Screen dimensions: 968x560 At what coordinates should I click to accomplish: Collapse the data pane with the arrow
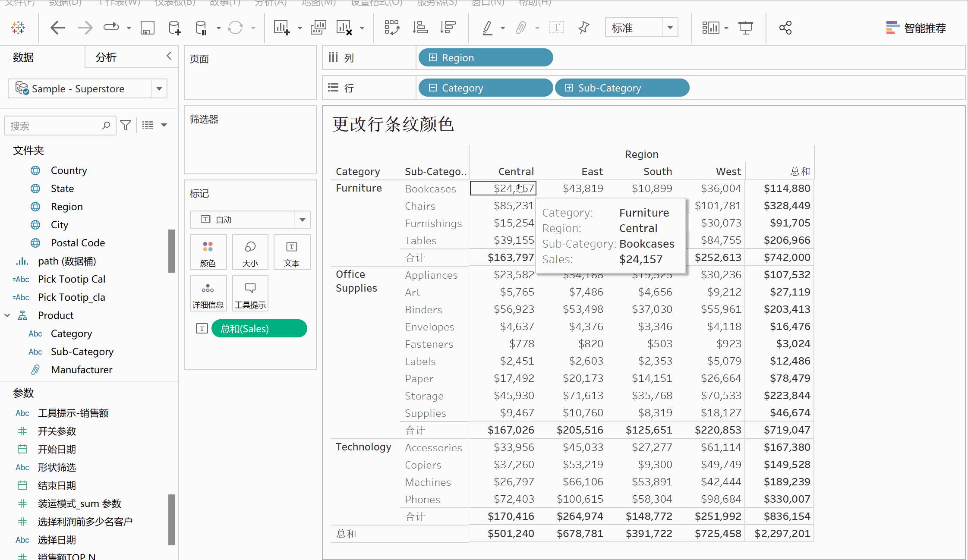(x=169, y=56)
